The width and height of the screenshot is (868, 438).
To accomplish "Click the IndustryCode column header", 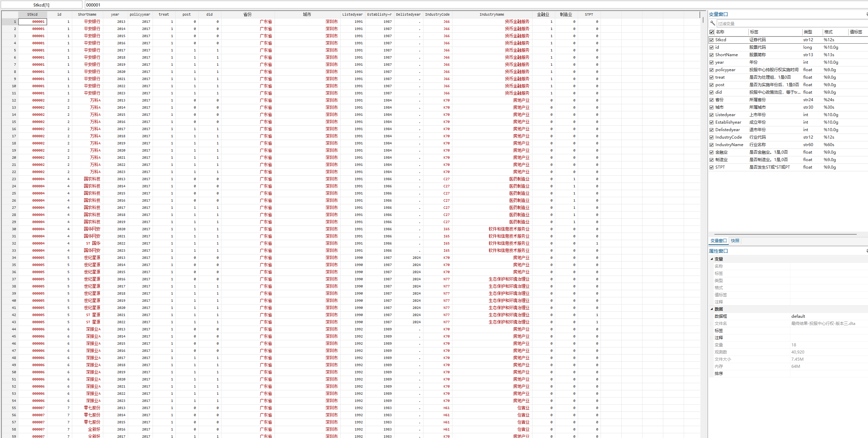I will [437, 14].
